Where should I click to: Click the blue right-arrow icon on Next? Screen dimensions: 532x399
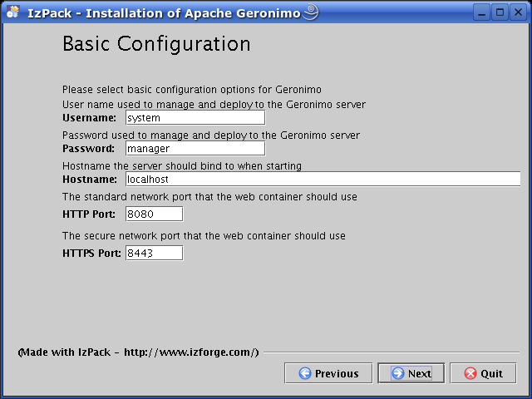coord(398,373)
